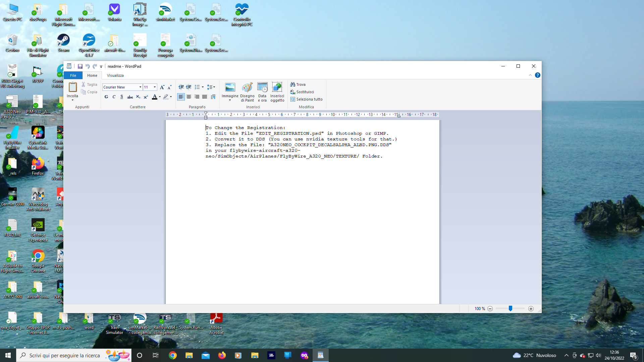Click the right indent marker on the ruler
The height and width of the screenshot is (362, 644).
[399, 116]
